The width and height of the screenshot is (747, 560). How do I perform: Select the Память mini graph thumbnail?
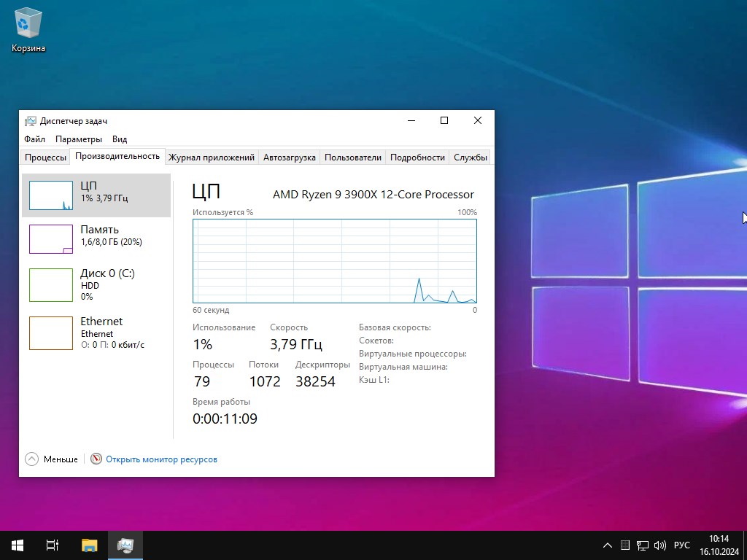[51, 239]
